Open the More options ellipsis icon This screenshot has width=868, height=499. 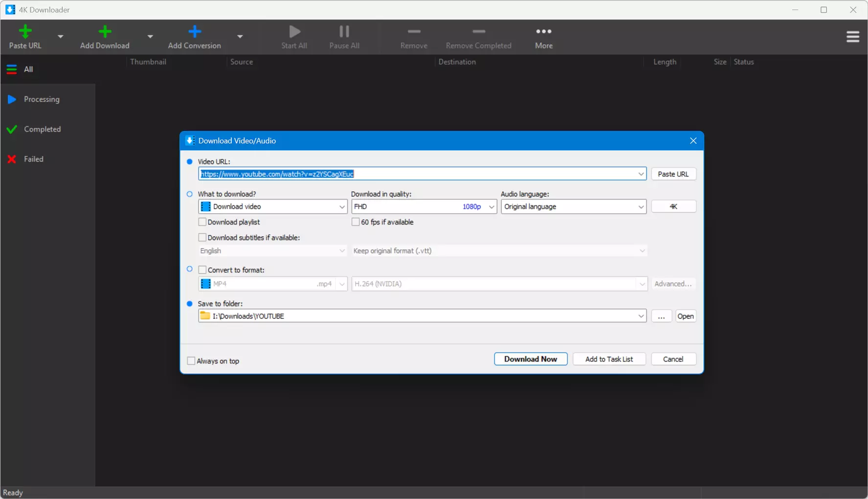[544, 31]
